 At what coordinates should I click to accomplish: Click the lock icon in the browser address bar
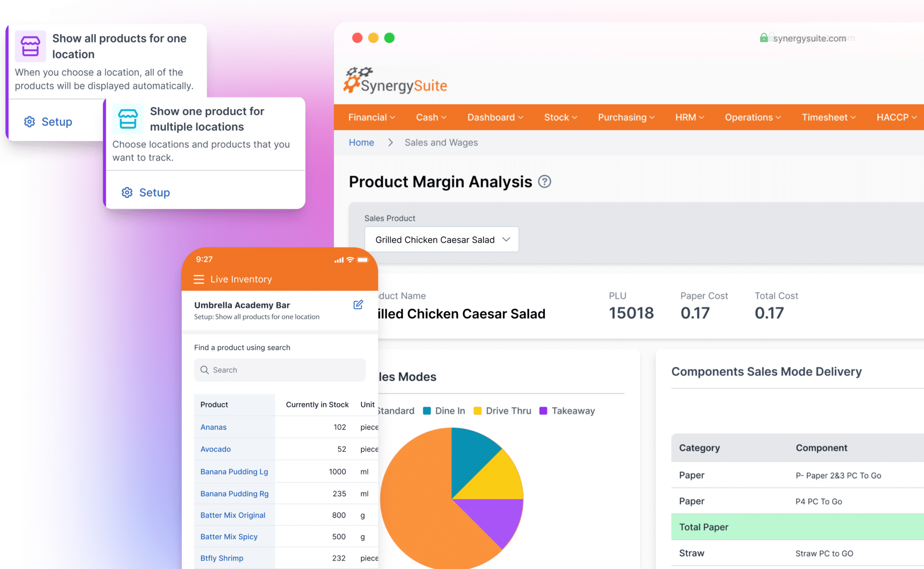[764, 38]
